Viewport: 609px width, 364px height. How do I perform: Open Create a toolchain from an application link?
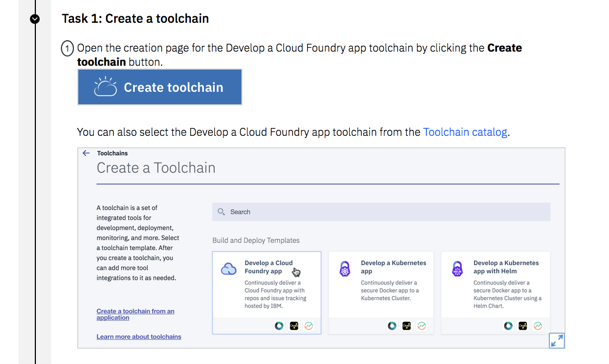click(x=135, y=315)
